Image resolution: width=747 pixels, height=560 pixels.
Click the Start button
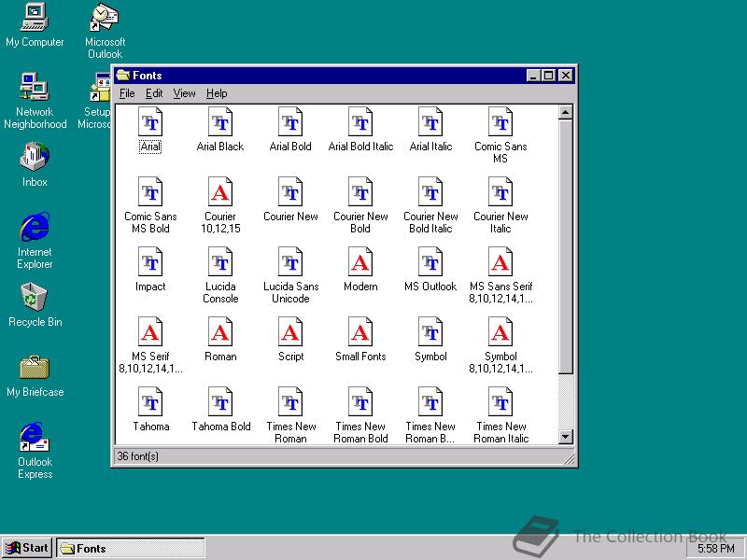[28, 548]
